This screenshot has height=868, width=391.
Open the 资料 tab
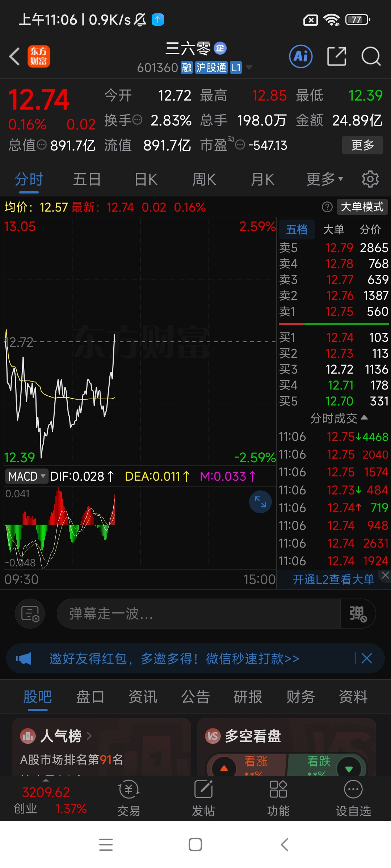click(x=353, y=697)
